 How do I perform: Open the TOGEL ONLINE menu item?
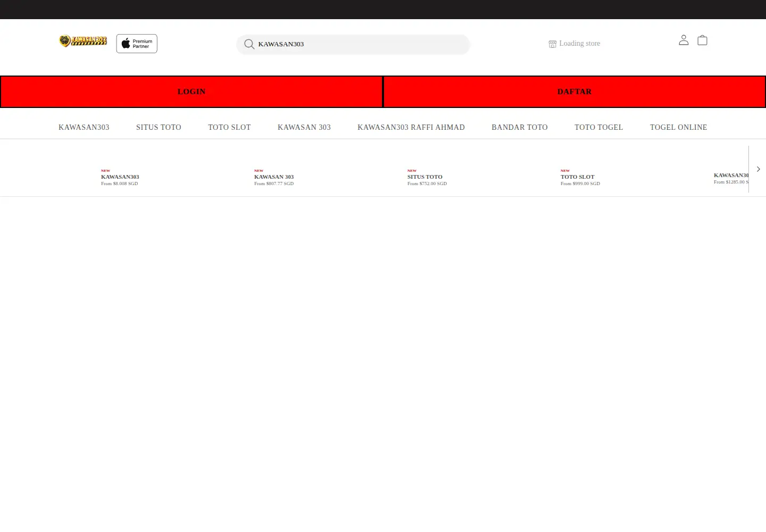[678, 127]
